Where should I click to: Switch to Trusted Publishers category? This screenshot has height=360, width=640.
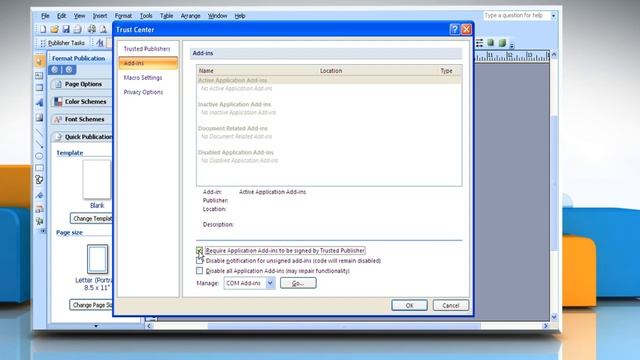(147, 49)
